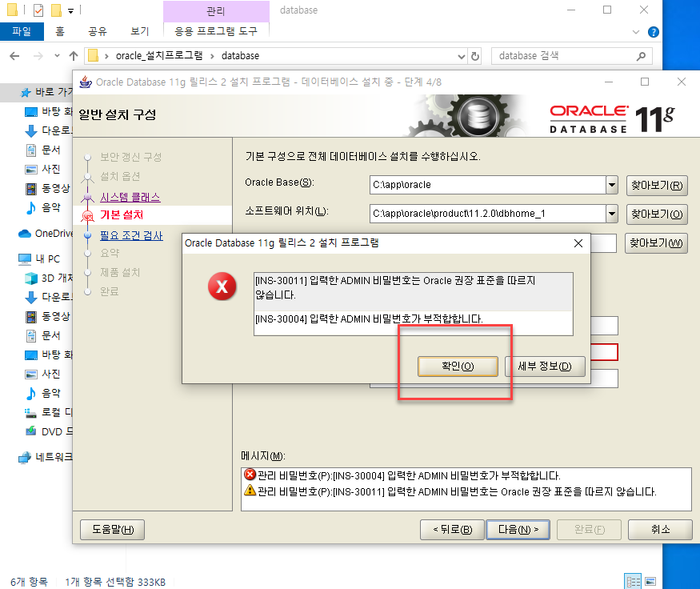Click the yellow warning icon in message list
Image resolution: width=700 pixels, height=589 pixels.
(x=250, y=491)
